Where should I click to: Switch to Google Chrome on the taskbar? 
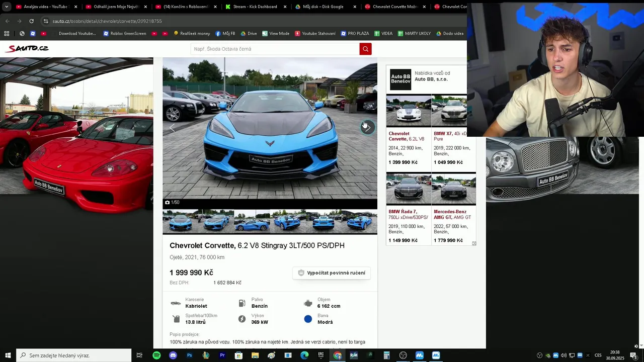coord(337,355)
